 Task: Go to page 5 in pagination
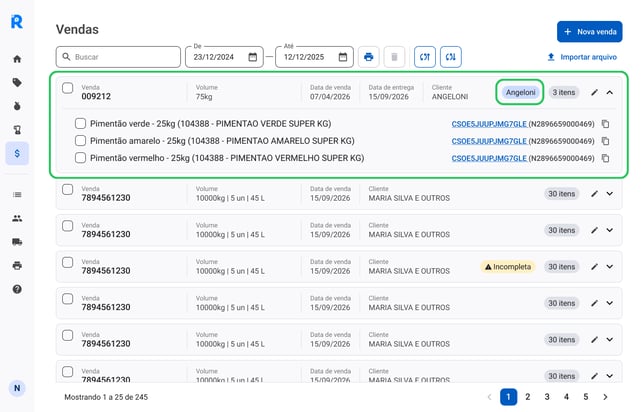click(586, 397)
